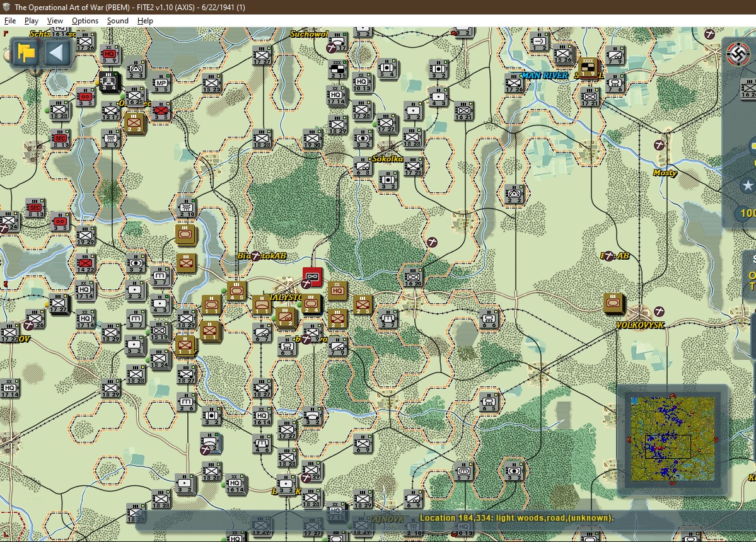Select the grey unit 2-7 east of Bialystok
Screen dimensions: 756x542
[x=388, y=318]
